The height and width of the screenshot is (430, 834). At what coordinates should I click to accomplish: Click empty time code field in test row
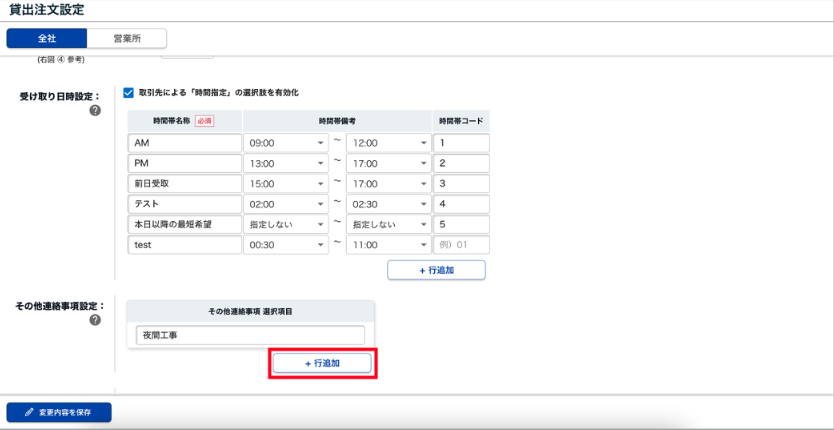click(x=461, y=245)
